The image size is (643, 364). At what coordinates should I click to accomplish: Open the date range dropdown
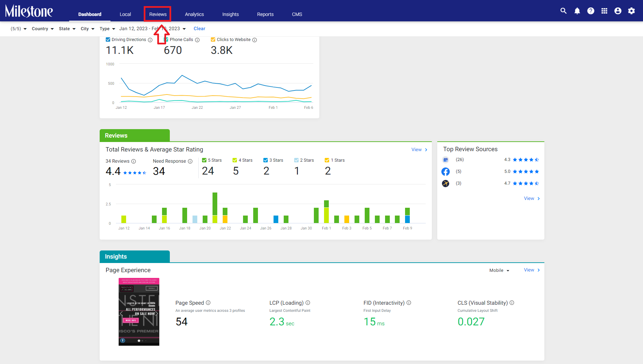[153, 29]
